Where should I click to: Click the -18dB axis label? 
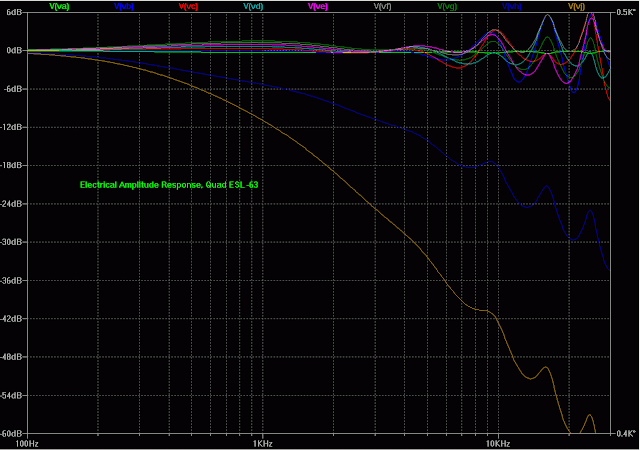click(x=11, y=165)
